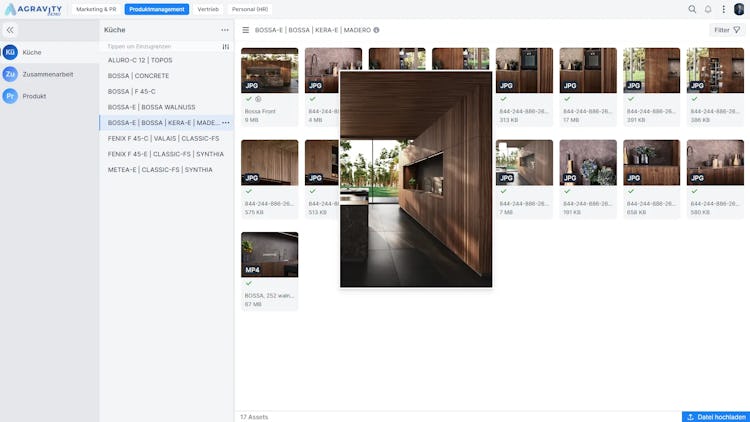Image resolution: width=750 pixels, height=422 pixels.
Task: Collapse the sidebar with the double chevron
Action: point(10,30)
